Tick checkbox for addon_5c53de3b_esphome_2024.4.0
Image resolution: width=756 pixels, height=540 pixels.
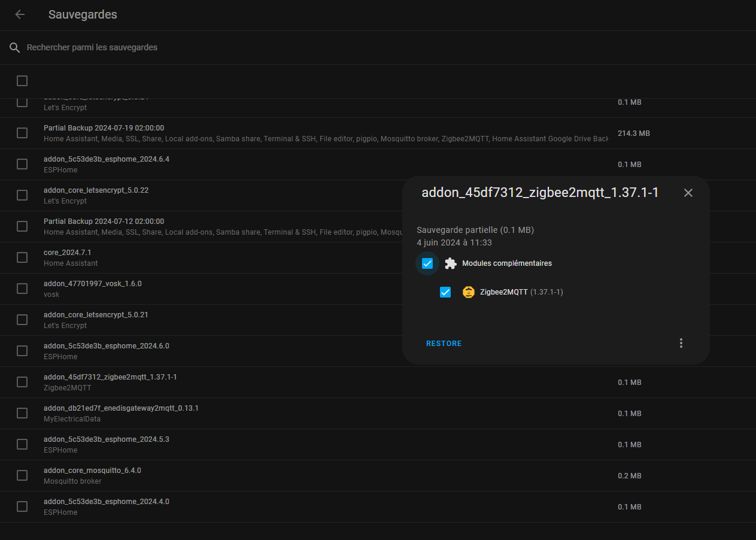(22, 506)
